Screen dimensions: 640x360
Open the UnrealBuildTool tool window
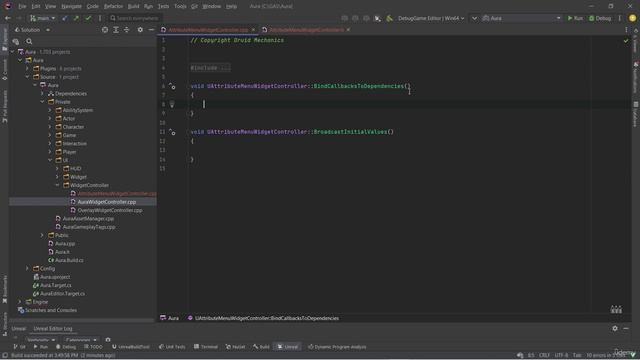point(131,347)
